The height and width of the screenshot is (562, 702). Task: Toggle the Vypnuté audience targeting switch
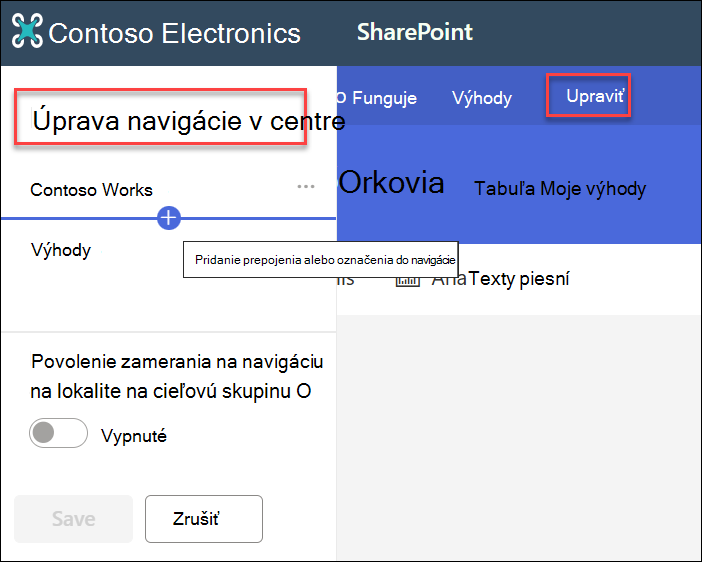tap(58, 433)
